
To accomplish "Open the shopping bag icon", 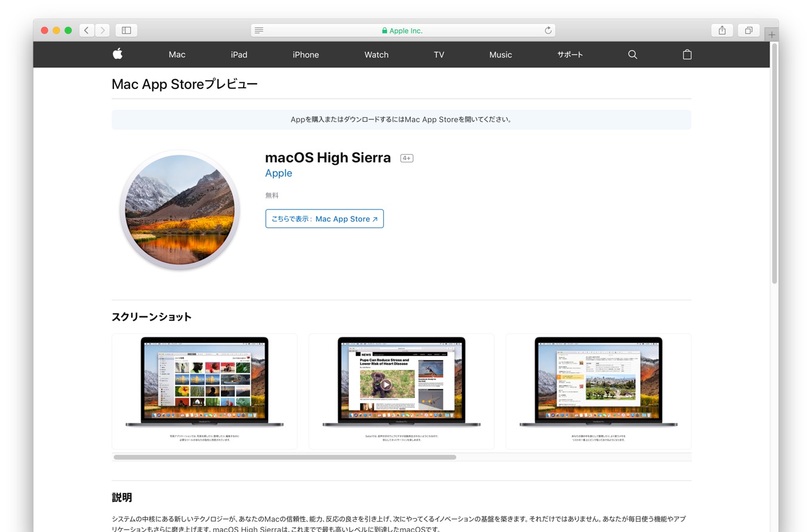I will click(x=687, y=54).
